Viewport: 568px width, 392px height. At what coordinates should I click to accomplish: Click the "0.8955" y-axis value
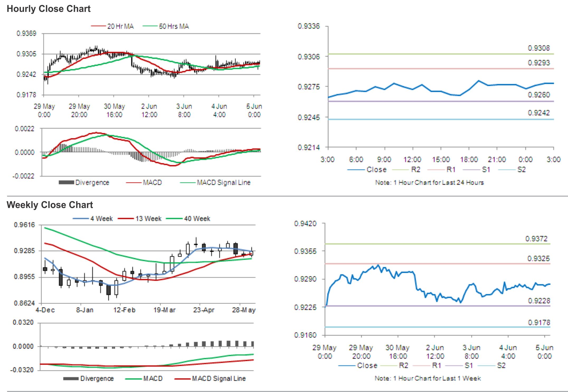click(x=24, y=277)
